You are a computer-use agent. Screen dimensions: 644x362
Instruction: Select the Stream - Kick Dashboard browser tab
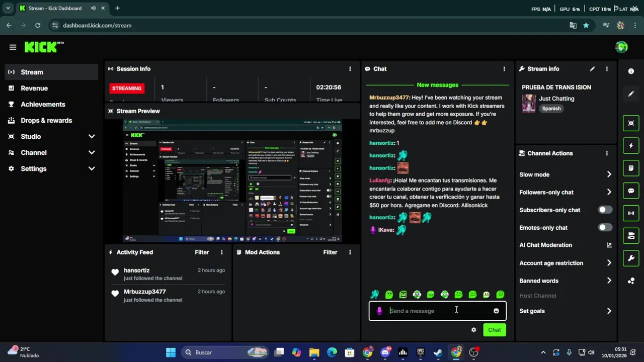[62, 8]
